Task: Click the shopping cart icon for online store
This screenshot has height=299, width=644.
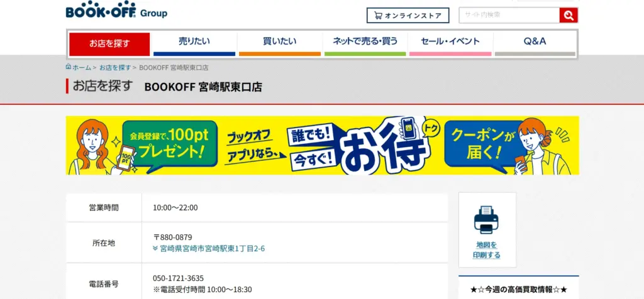Action: (x=378, y=16)
